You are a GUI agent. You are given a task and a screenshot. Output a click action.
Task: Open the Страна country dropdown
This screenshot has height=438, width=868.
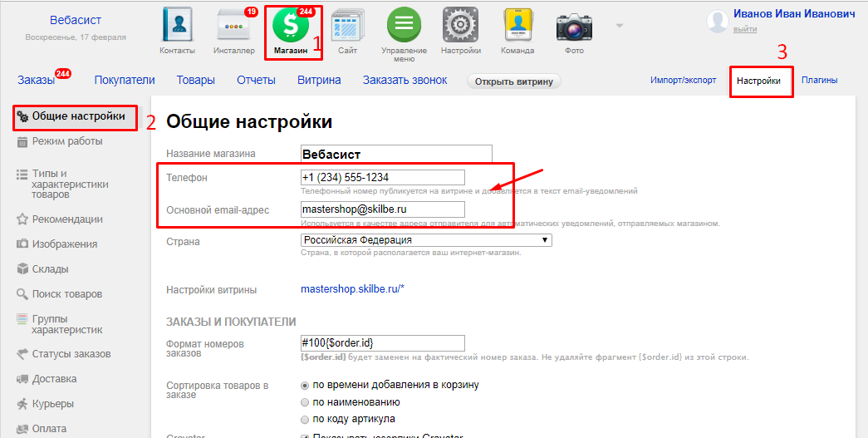coord(426,240)
